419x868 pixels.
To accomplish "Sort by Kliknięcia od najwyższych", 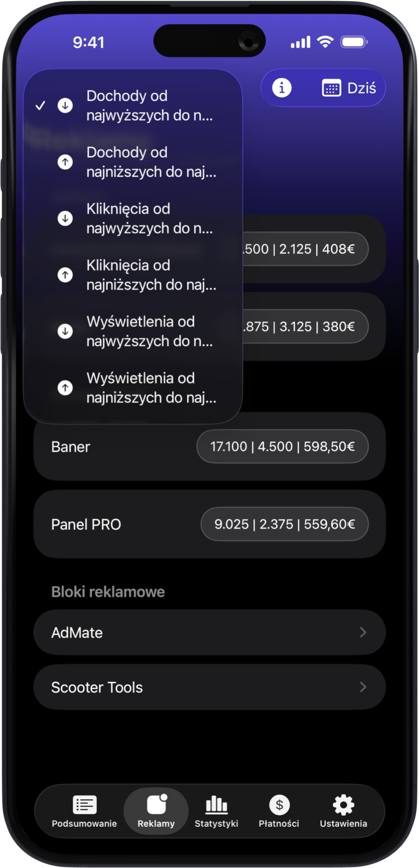I will coord(149,218).
